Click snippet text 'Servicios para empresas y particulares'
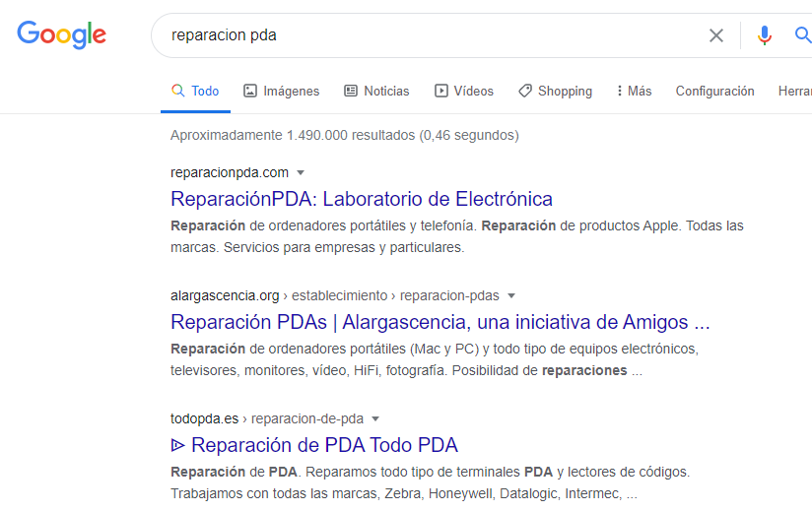812x512 pixels. (x=343, y=248)
